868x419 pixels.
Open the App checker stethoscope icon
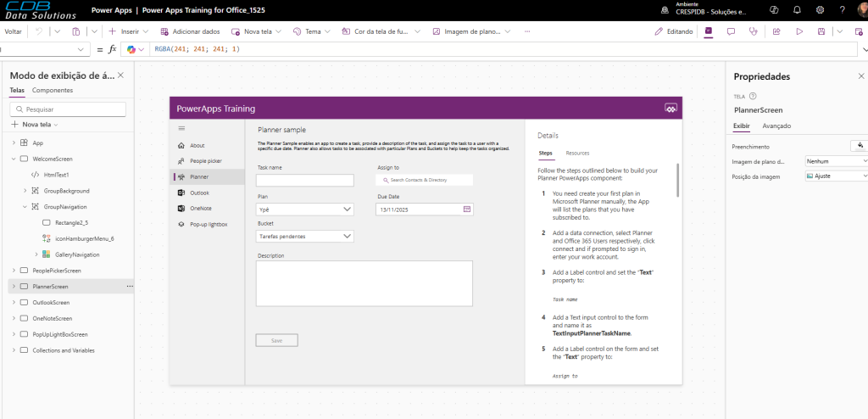pyautogui.click(x=754, y=31)
